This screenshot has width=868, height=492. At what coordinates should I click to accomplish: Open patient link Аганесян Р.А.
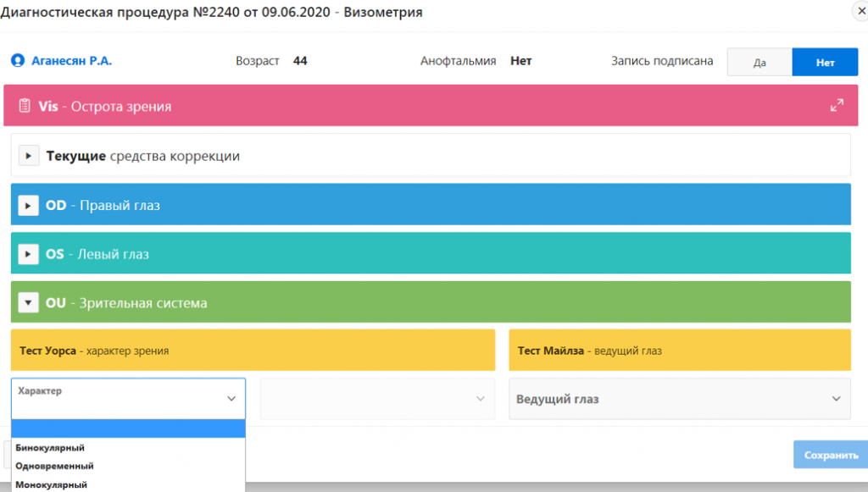[71, 61]
